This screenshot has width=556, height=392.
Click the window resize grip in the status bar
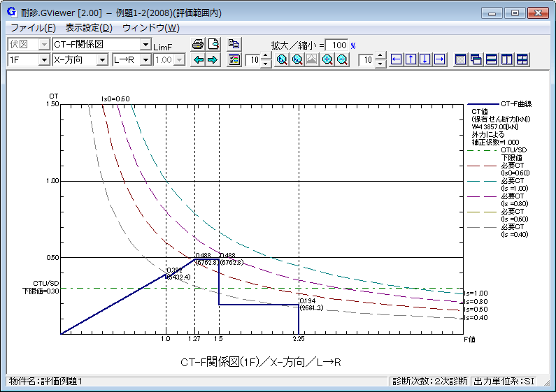click(548, 383)
